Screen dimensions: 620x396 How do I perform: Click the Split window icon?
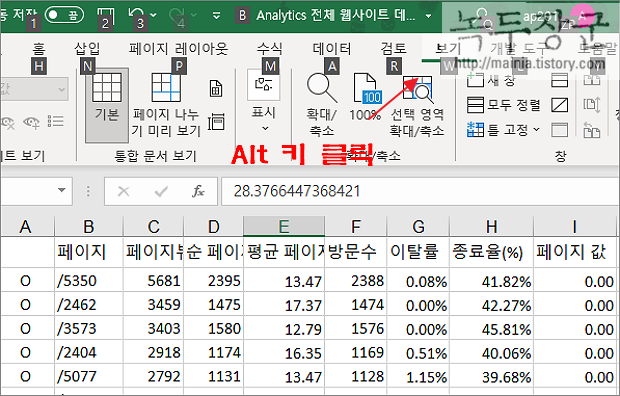click(x=560, y=80)
